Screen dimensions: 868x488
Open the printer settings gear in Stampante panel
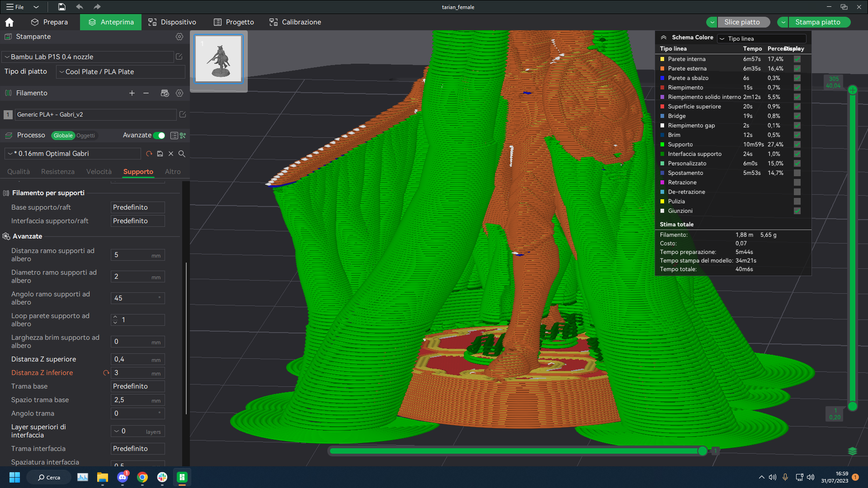(x=179, y=37)
